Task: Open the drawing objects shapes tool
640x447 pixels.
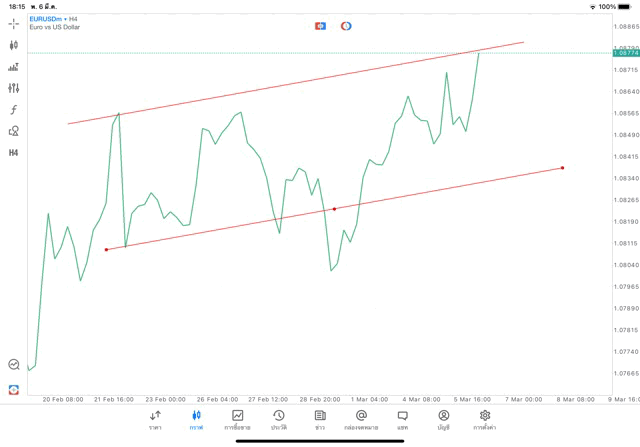Action: pyautogui.click(x=13, y=131)
